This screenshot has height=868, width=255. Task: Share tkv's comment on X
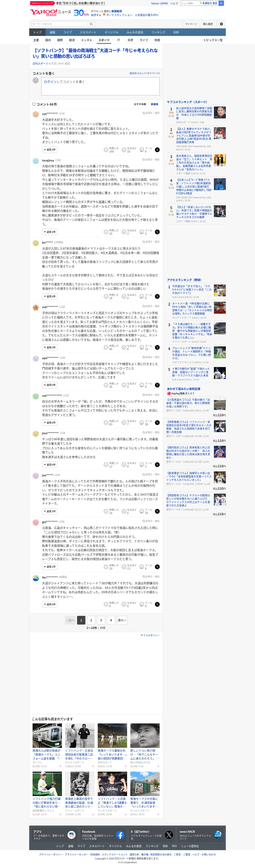click(157, 604)
